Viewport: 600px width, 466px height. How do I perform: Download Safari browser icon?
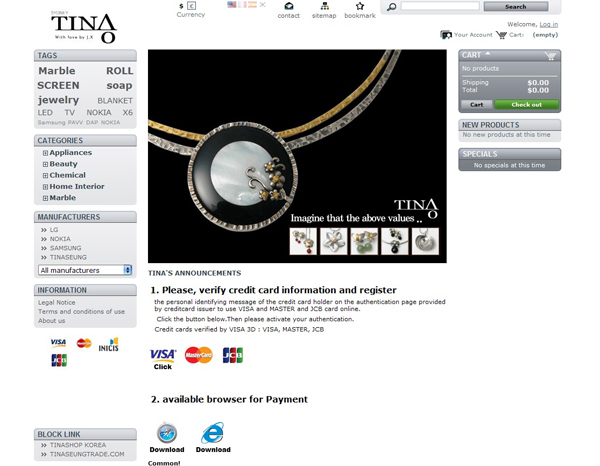point(166,432)
